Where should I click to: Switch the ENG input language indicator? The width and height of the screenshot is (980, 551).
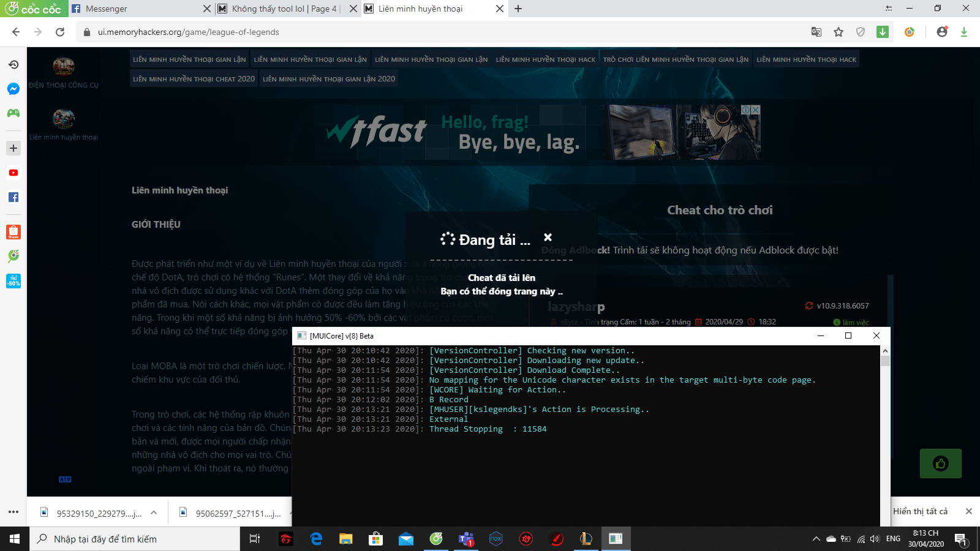(893, 539)
